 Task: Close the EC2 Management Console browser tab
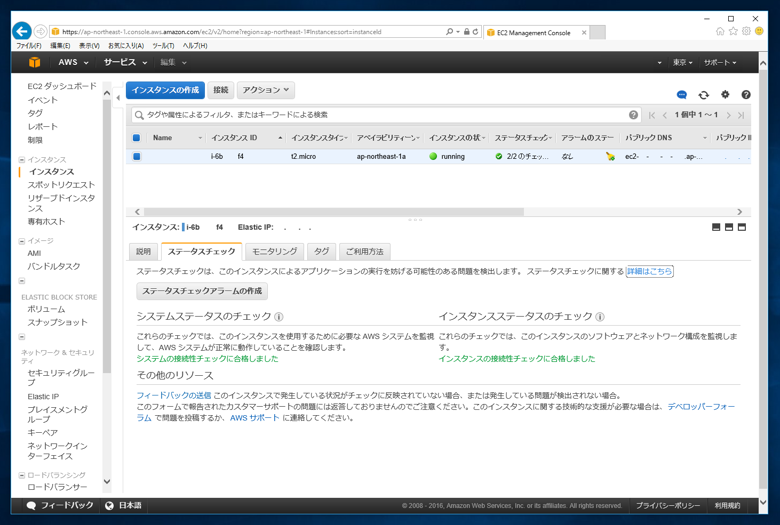(584, 32)
